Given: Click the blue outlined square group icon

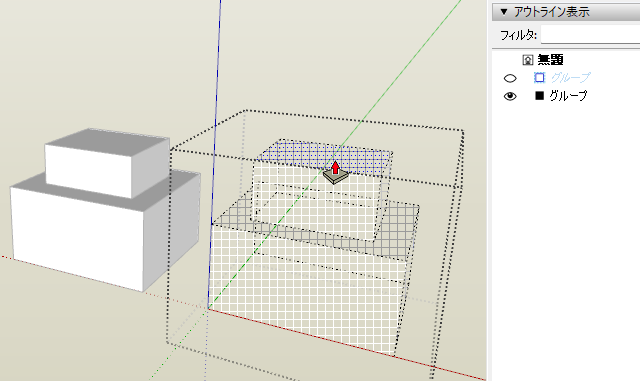Looking at the screenshot, I should coord(539,78).
